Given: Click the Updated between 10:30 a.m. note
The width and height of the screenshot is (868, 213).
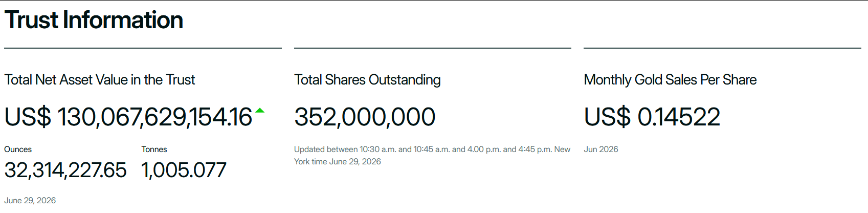Looking at the screenshot, I should 432,150.
